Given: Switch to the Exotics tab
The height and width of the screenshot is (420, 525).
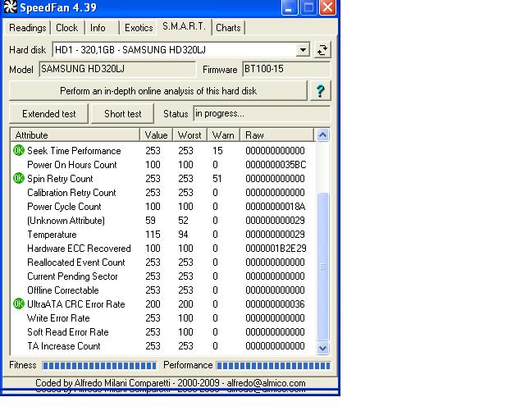Looking at the screenshot, I should click(x=139, y=28).
